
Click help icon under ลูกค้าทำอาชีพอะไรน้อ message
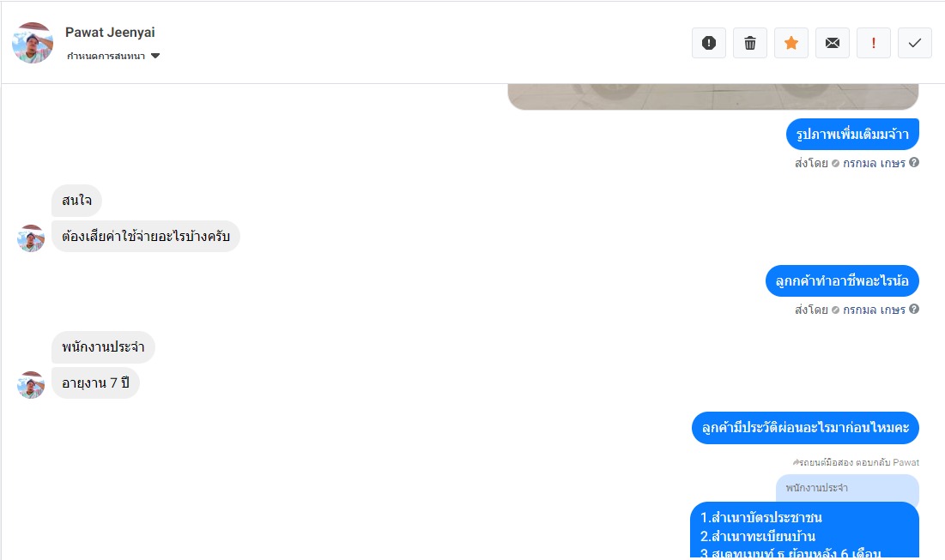(x=914, y=310)
